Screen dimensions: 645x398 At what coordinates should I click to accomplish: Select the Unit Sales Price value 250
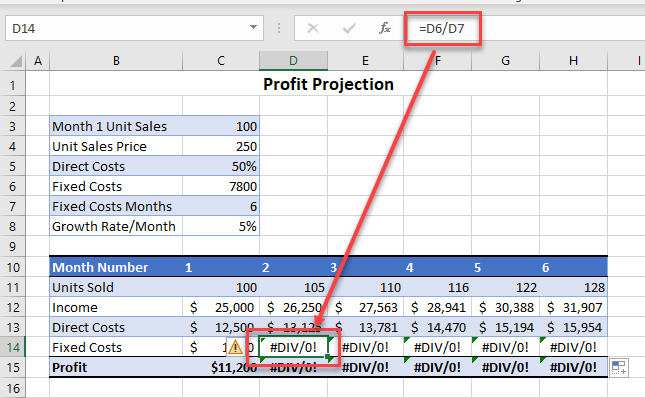point(221,146)
